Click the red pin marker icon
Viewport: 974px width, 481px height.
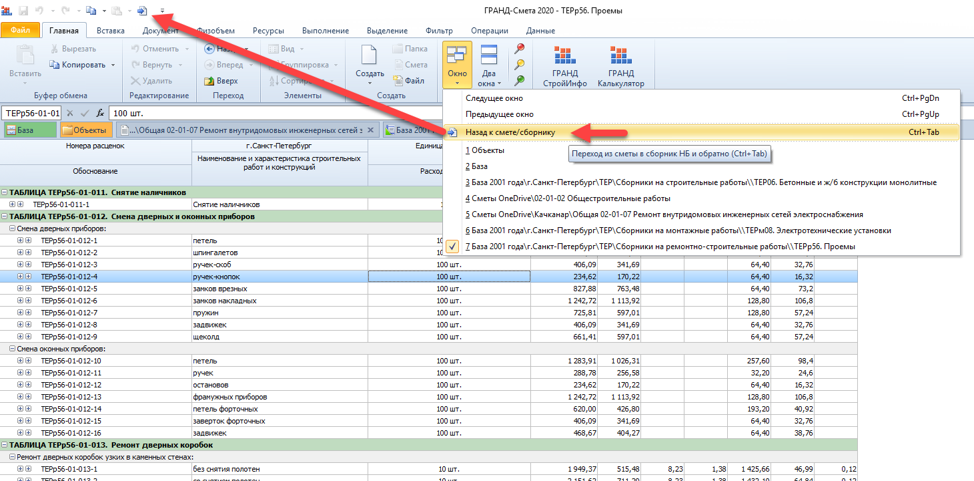click(520, 48)
